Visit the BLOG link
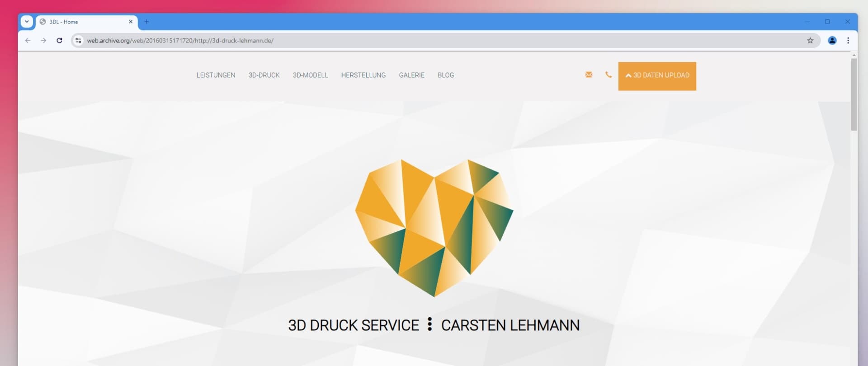Image resolution: width=868 pixels, height=366 pixels. coord(446,75)
